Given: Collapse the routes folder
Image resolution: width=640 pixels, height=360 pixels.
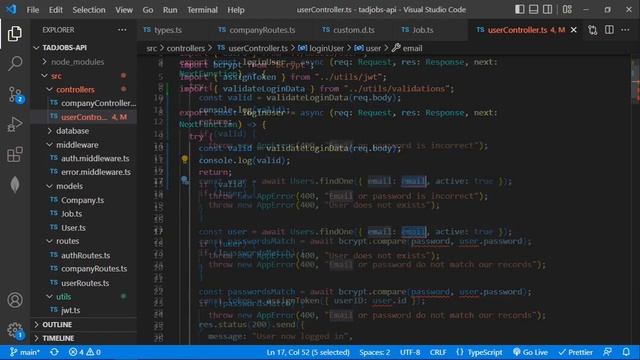Looking at the screenshot, I should pos(68,241).
